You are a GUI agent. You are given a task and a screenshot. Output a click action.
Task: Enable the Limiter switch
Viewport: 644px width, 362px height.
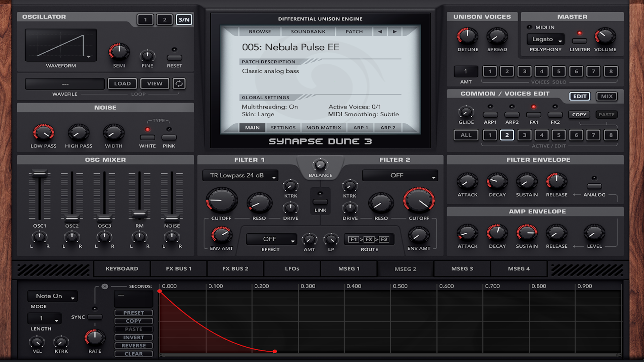tap(579, 41)
